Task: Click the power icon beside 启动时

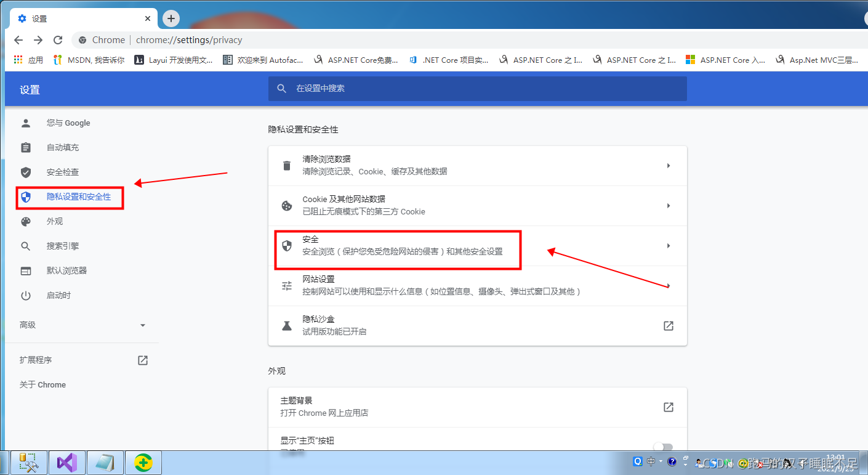Action: (x=26, y=296)
